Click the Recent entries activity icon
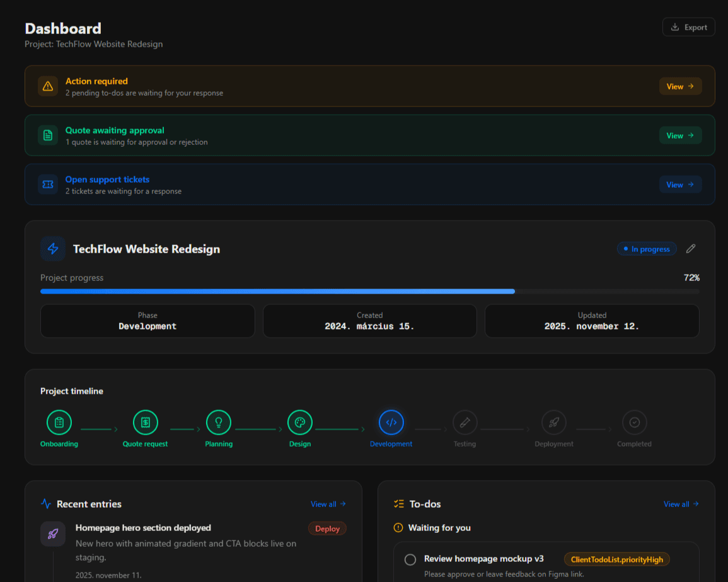Viewport: 728px width, 582px height. click(x=46, y=503)
